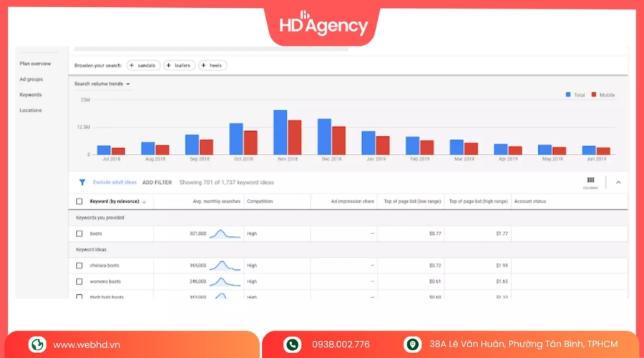Click the Jun 2019 axis label
Image resolution: width=644 pixels, height=358 pixels.
[596, 159]
